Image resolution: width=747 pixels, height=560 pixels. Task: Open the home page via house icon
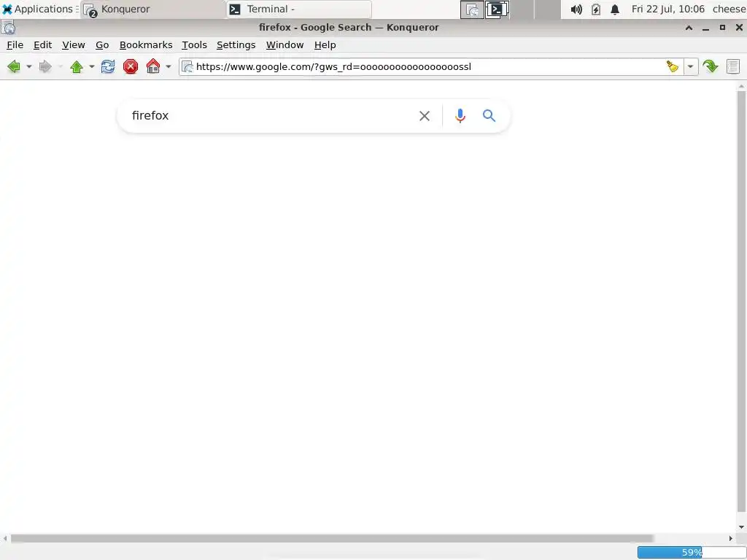[153, 66]
